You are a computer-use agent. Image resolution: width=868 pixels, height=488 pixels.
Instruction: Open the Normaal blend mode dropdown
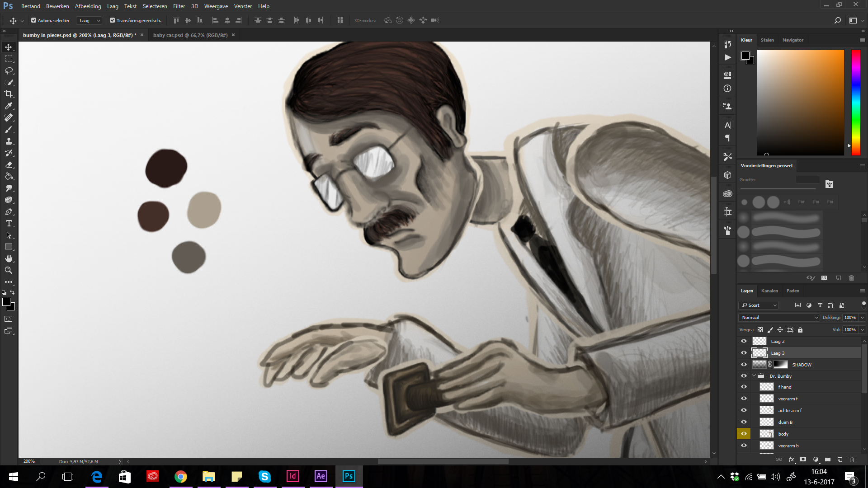pos(779,317)
